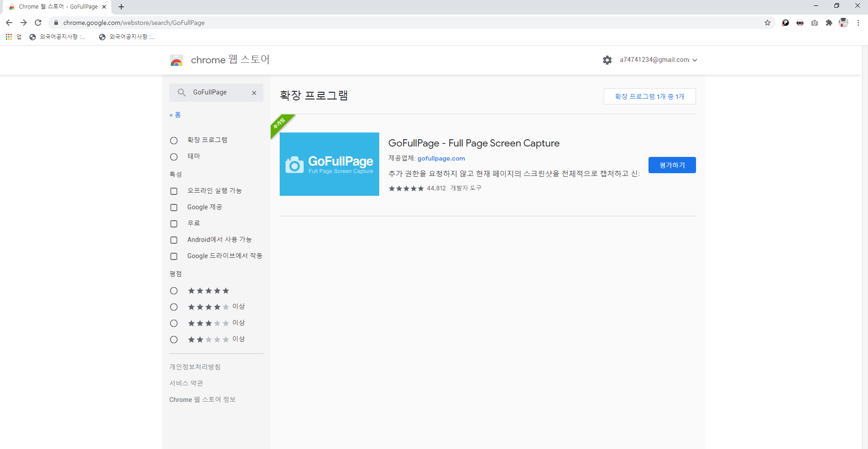Select the Chrome 웹 스토어 - GoFullPage tab
Viewport: 868px width, 449px height.
(x=57, y=7)
